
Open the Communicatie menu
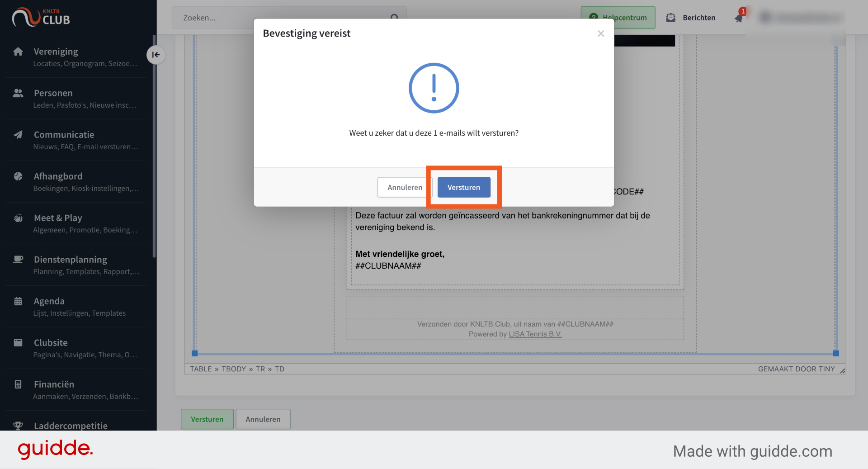coord(76,140)
